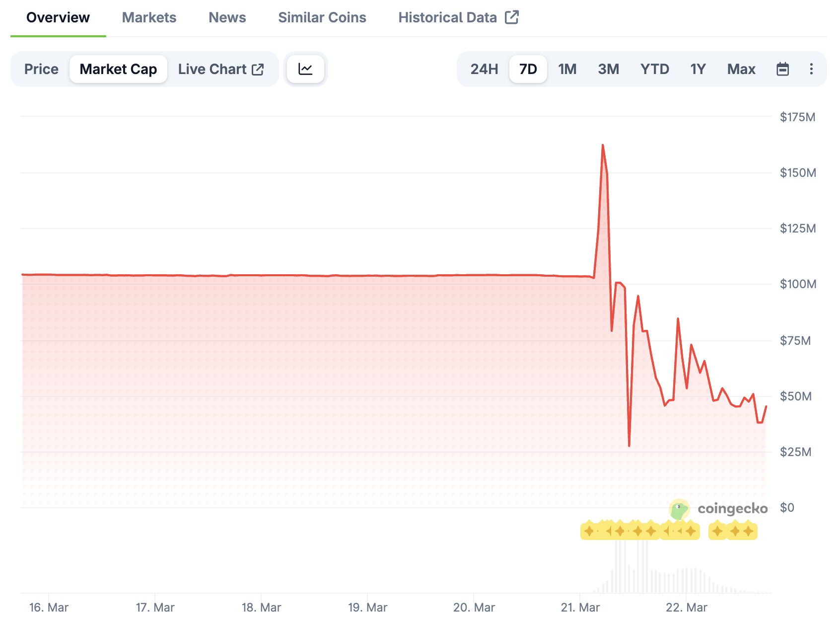
Task: Click the external link icon beside Historical Data
Action: pos(511,17)
